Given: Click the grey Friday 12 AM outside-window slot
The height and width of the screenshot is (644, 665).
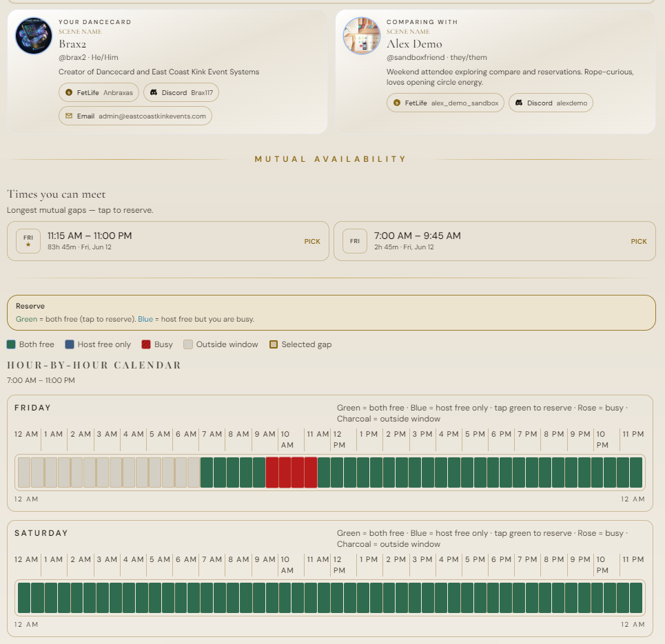Looking at the screenshot, I should pos(24,472).
